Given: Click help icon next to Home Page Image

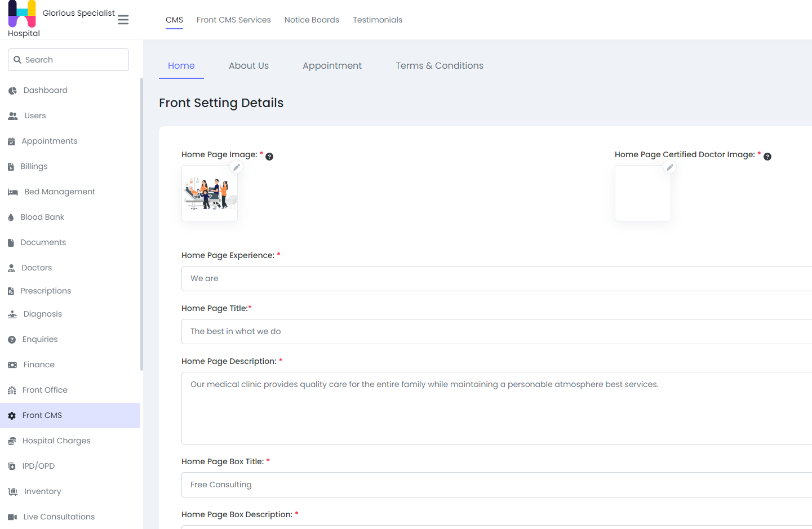Looking at the screenshot, I should (x=269, y=157).
